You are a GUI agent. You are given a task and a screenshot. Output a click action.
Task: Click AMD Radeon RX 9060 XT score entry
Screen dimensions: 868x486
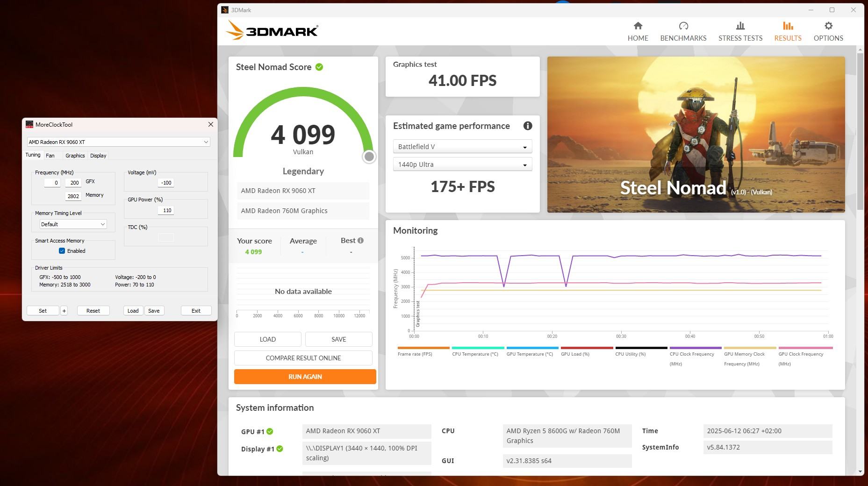point(303,191)
